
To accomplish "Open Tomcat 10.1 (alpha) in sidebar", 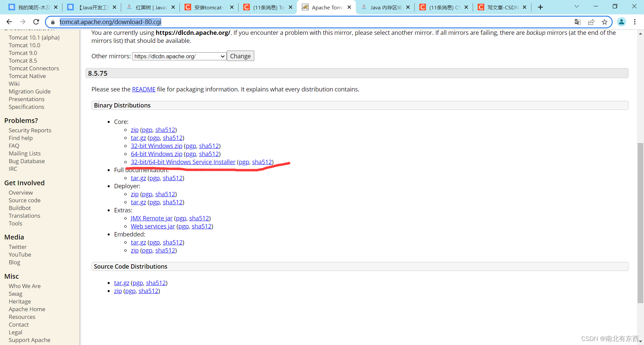I will pyautogui.click(x=34, y=38).
